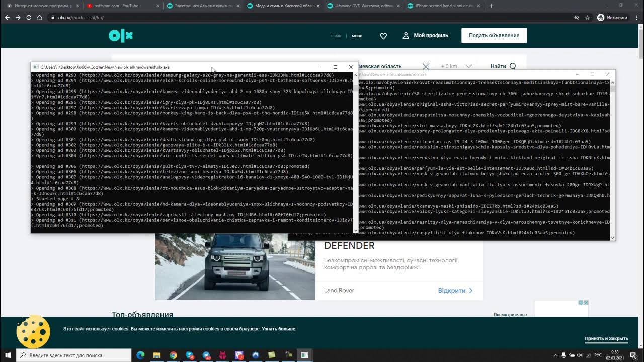Open the Узнать больше cookies link

point(279,329)
